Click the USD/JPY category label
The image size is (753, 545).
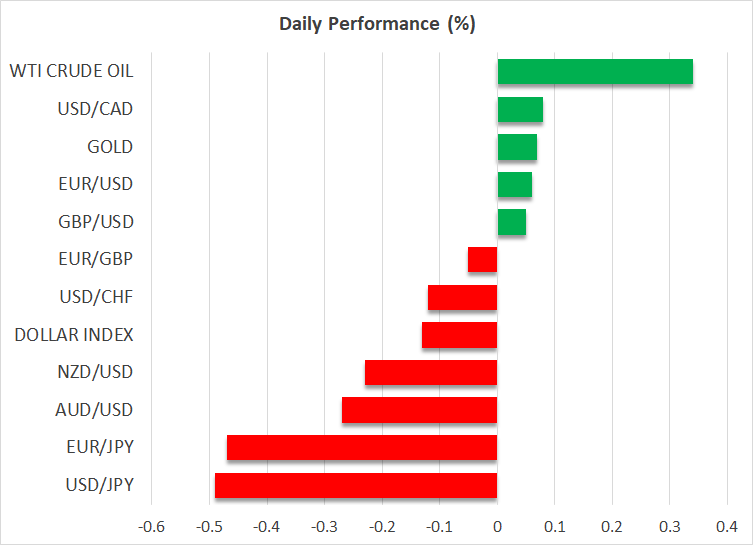coord(98,485)
